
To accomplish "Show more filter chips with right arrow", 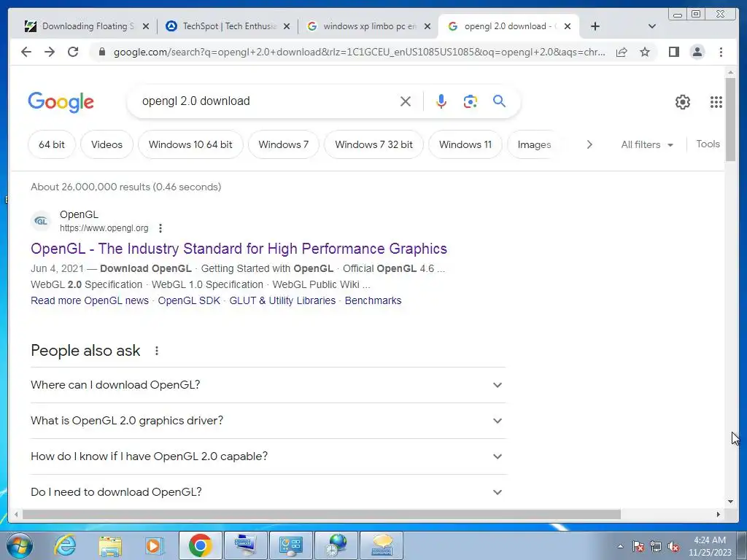I will coord(589,145).
